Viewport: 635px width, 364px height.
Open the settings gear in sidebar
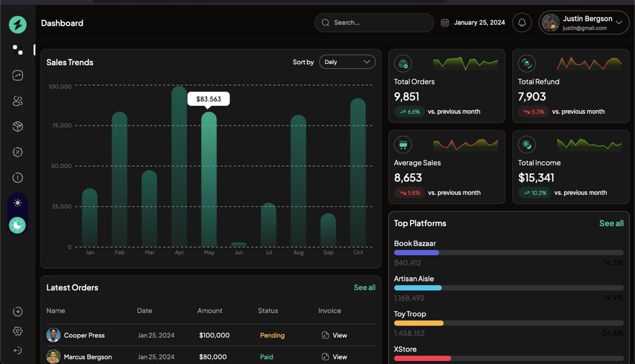coord(17,331)
